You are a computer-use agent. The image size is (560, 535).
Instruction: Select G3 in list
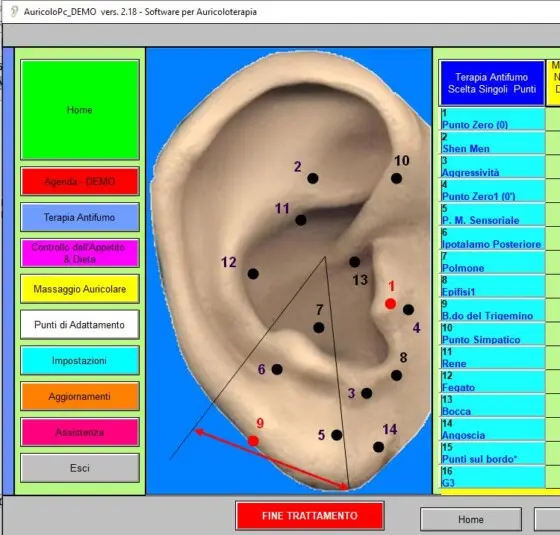coord(492,477)
